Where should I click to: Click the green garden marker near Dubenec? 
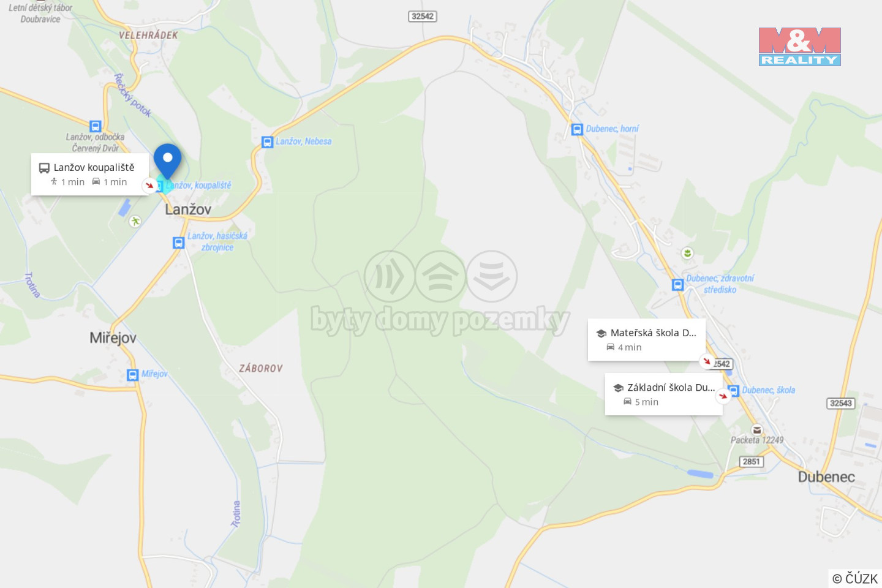[688, 253]
